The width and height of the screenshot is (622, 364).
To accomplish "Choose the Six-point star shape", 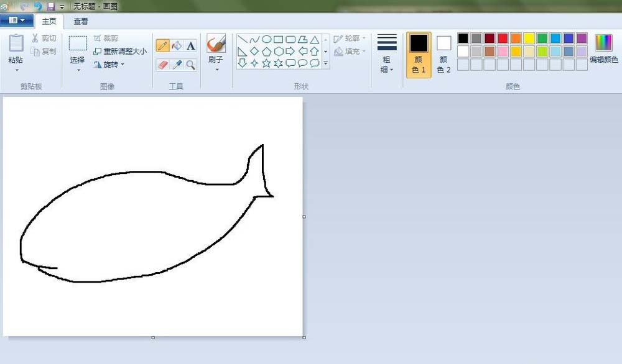I will [x=279, y=63].
